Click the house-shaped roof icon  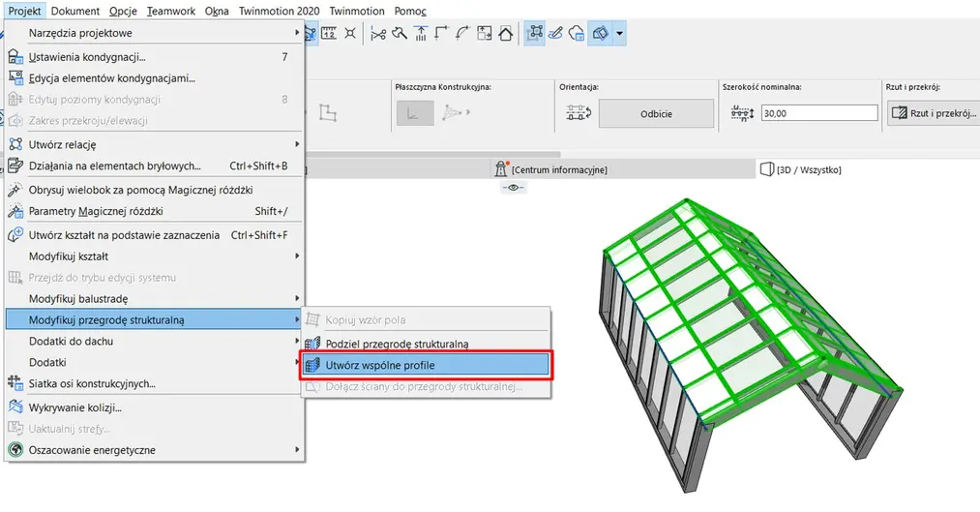click(506, 33)
